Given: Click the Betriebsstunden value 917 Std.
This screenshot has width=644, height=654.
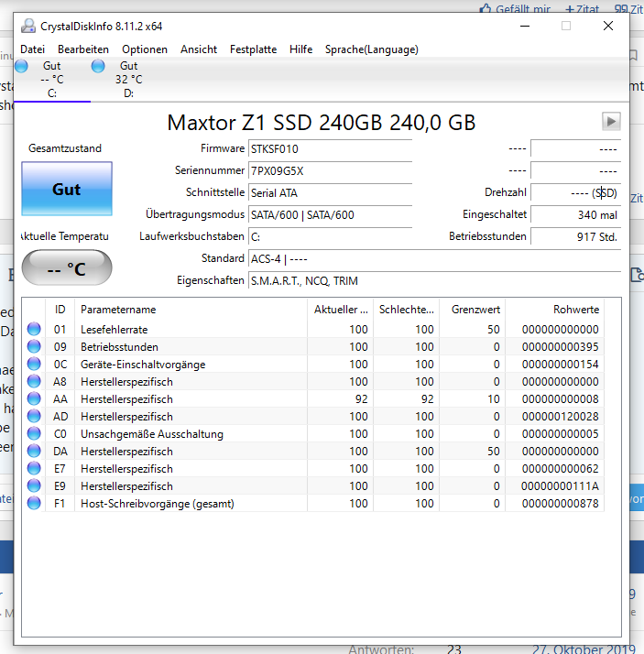Looking at the screenshot, I should 575,237.
